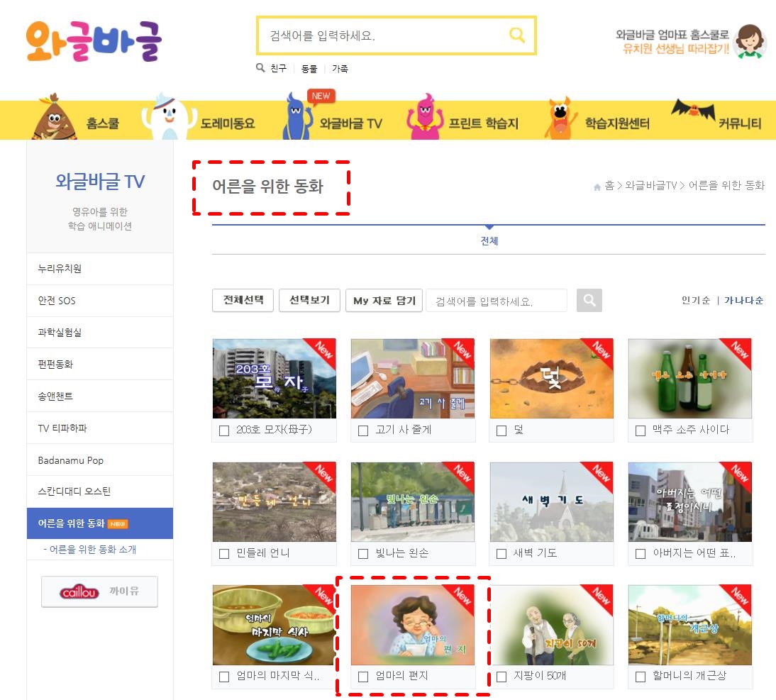Toggle the 맥주 소주 사이다 checkbox

point(641,431)
